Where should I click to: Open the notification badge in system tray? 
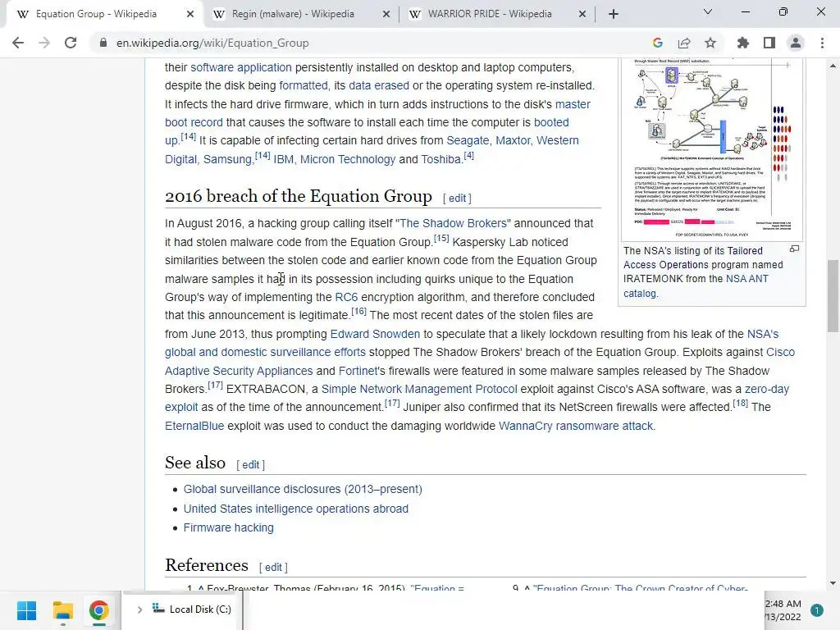tap(816, 610)
